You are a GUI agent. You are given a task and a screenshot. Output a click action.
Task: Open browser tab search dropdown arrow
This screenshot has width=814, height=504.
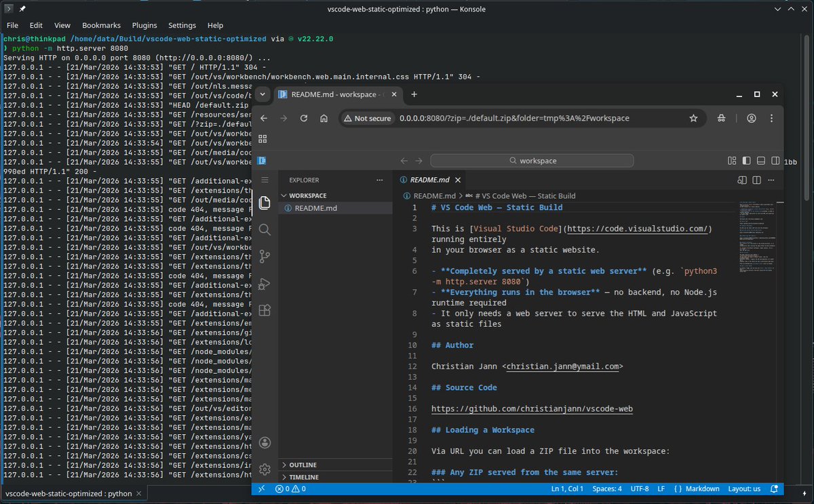click(263, 94)
